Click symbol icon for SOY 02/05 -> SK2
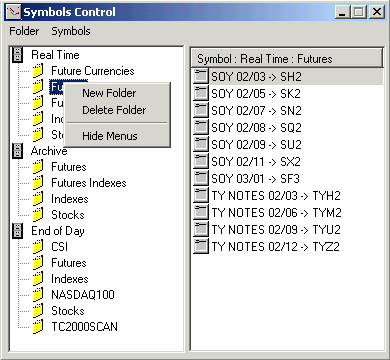The height and width of the screenshot is (360, 390). (201, 93)
